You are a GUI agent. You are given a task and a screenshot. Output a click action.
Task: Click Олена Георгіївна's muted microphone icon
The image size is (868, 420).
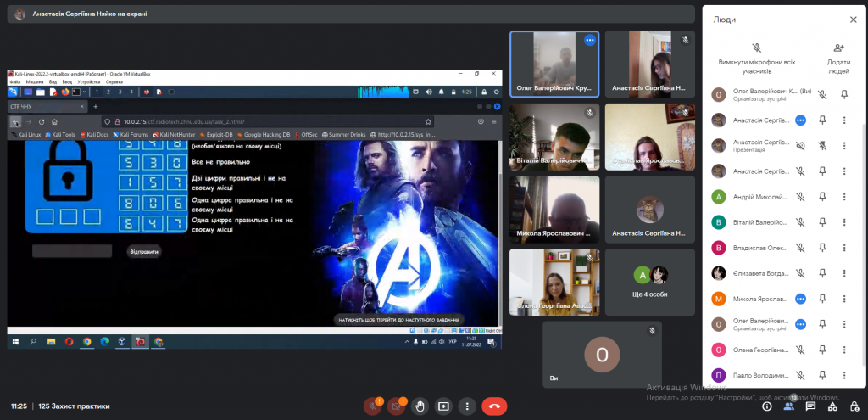pyautogui.click(x=800, y=350)
